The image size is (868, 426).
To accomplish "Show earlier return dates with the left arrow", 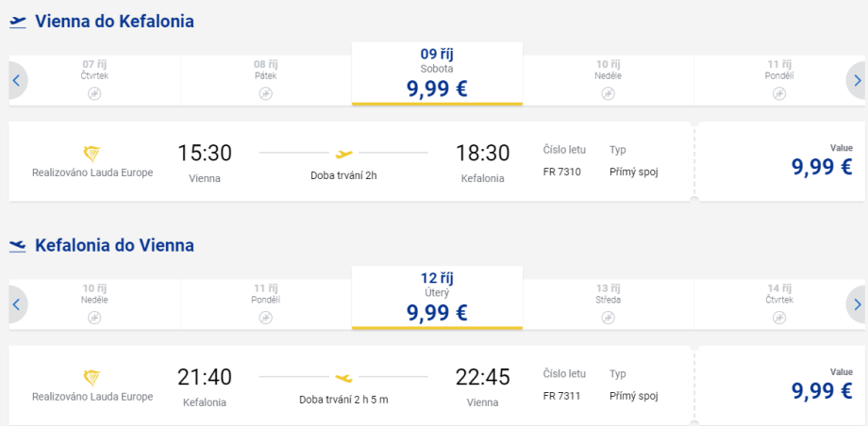I will (x=16, y=304).
